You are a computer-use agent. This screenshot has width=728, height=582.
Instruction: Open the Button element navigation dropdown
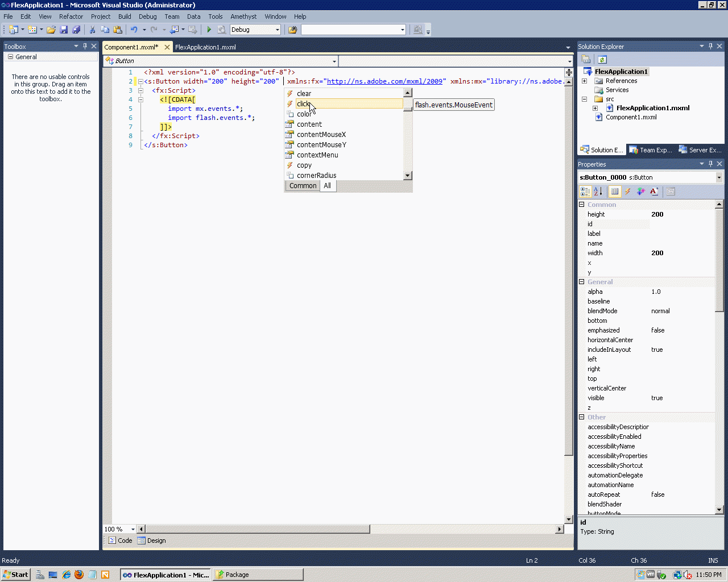334,61
